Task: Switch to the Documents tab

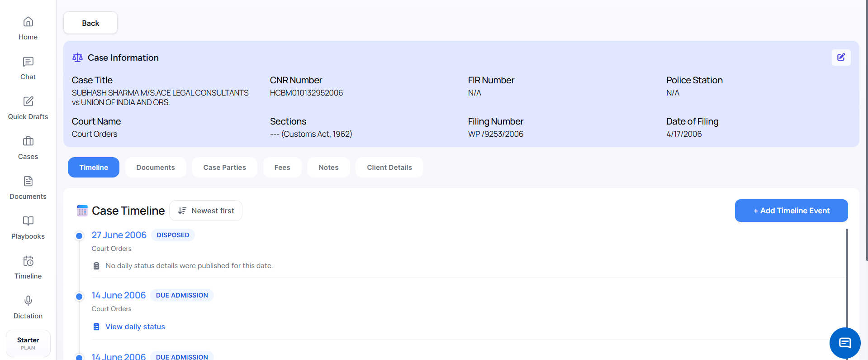Action: pyautogui.click(x=156, y=167)
